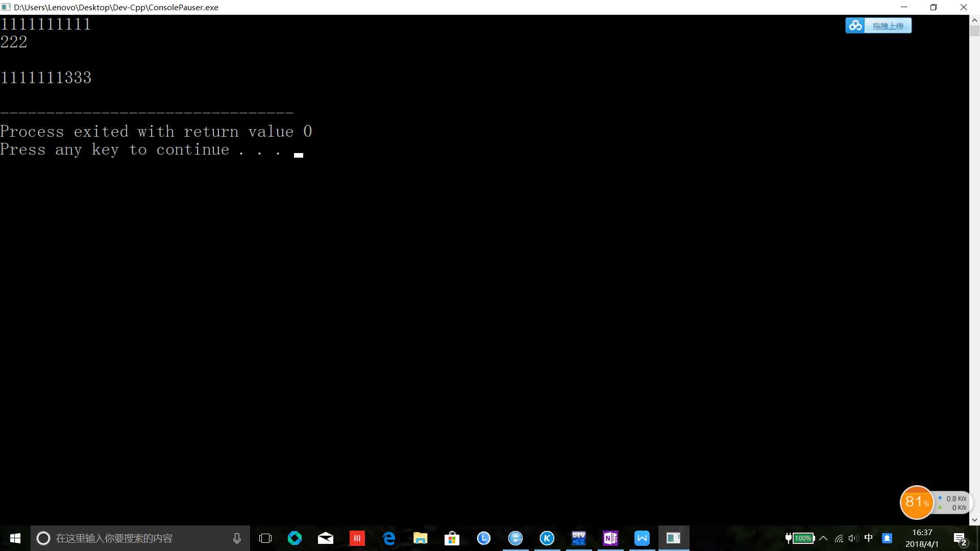The height and width of the screenshot is (551, 980).
Task: Restore down the ConsolePauser window
Action: tap(934, 7)
